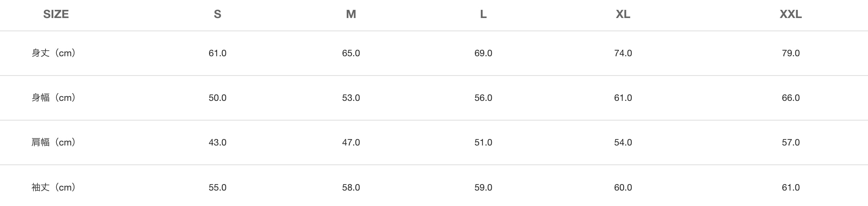Screen dimensions: 868x206
Task: Select the L size column header
Action: 483,14
